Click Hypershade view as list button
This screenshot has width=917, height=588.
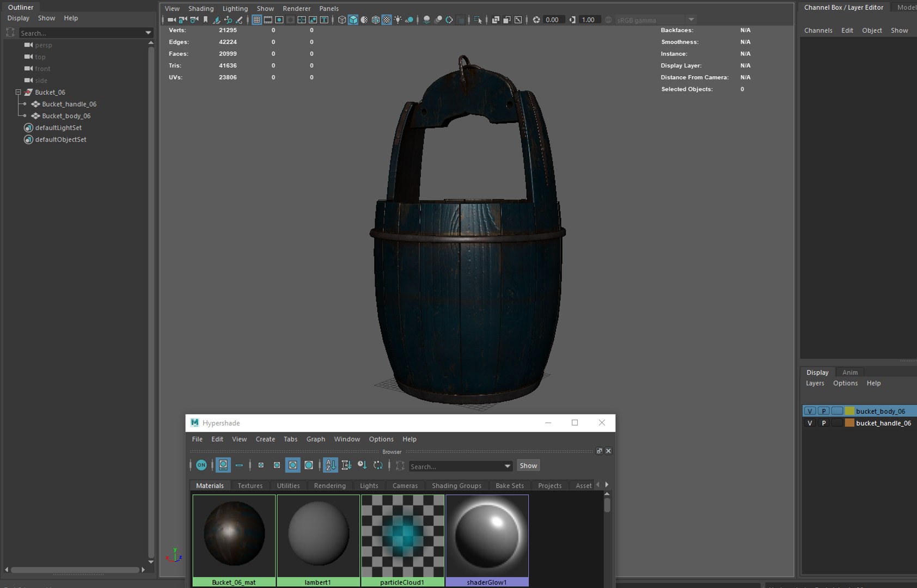pyautogui.click(x=239, y=465)
